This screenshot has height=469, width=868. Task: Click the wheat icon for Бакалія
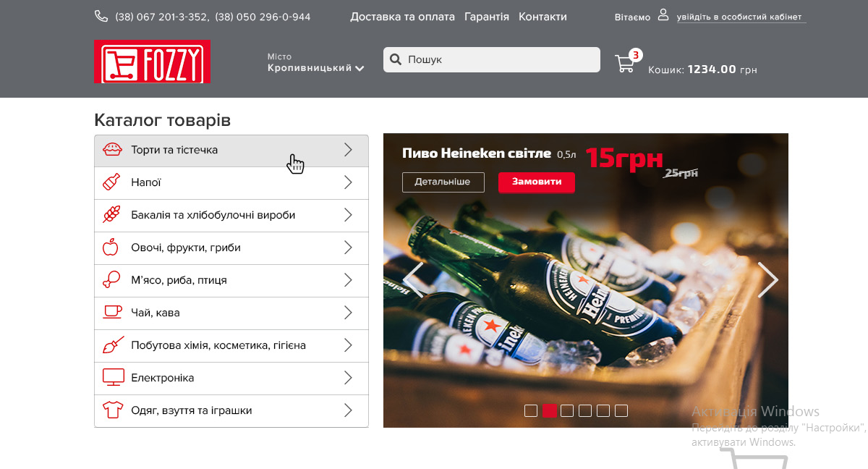[111, 215]
